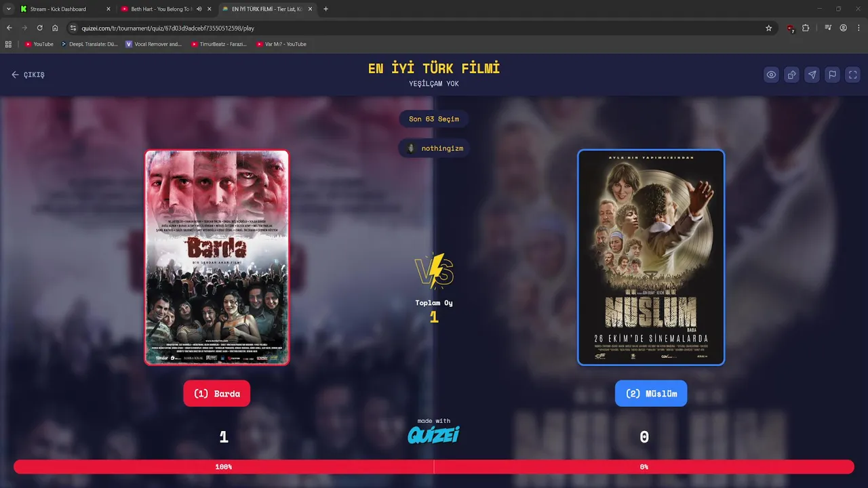868x488 pixels.
Task: Close the Beth Hart tab
Action: [x=210, y=9]
